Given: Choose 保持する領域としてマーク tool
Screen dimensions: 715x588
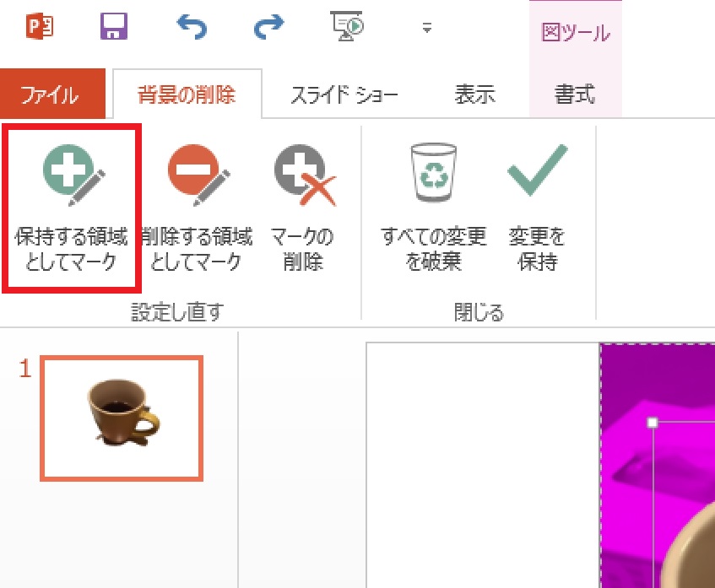Looking at the screenshot, I should (72, 208).
